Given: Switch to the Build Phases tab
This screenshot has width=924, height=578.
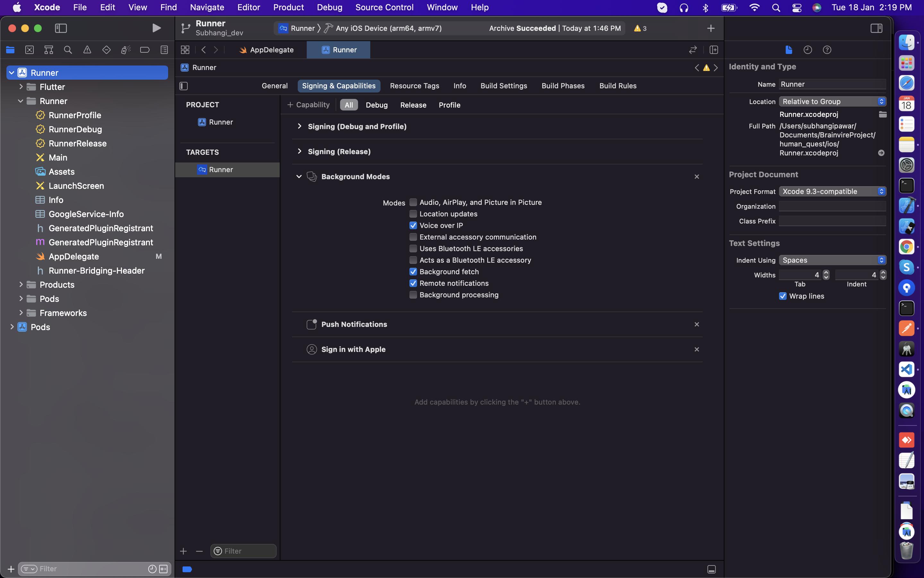Looking at the screenshot, I should [563, 86].
